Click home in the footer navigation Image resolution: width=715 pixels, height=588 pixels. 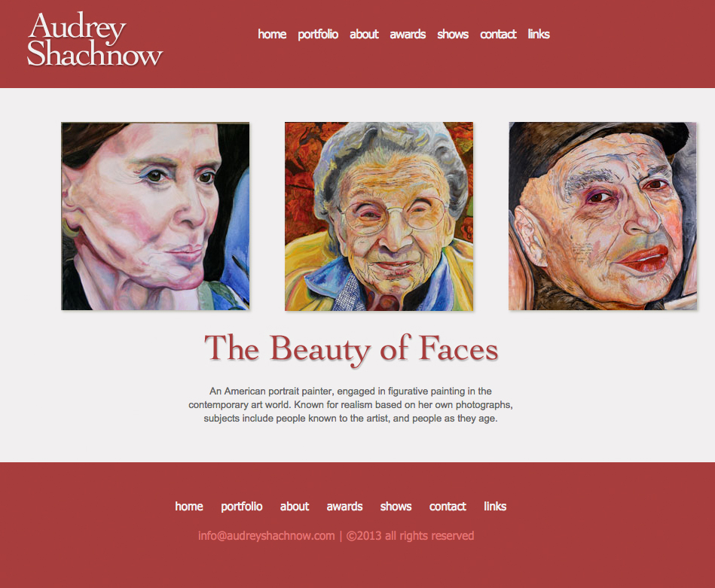coord(189,507)
